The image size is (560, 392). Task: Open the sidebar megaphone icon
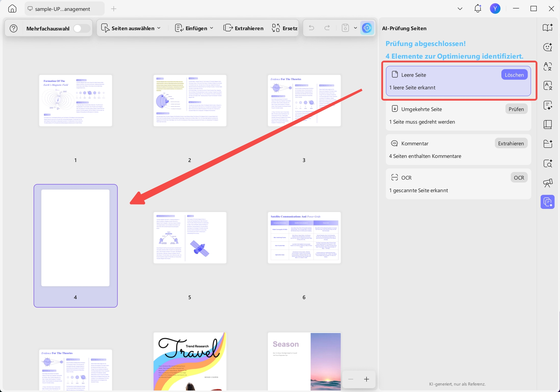pyautogui.click(x=548, y=183)
